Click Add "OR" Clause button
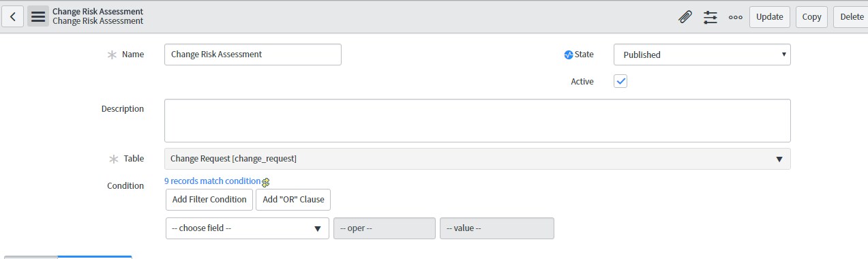 [x=293, y=200]
